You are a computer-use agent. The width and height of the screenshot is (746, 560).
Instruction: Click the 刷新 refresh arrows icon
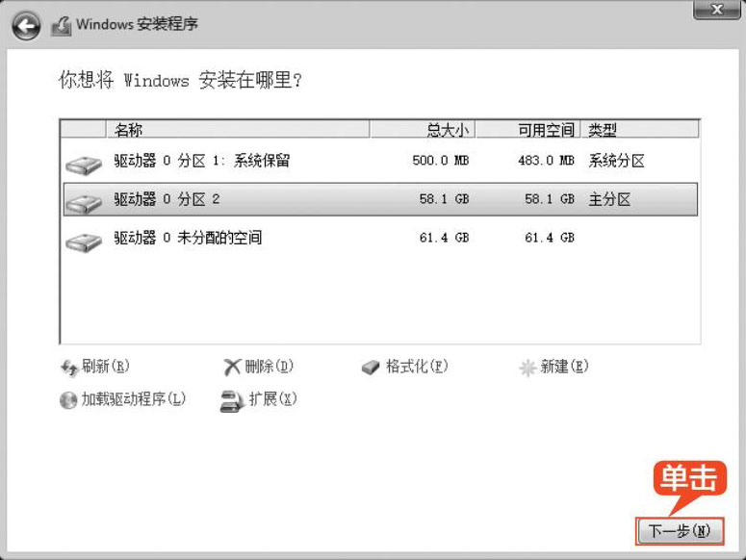pyautogui.click(x=69, y=368)
